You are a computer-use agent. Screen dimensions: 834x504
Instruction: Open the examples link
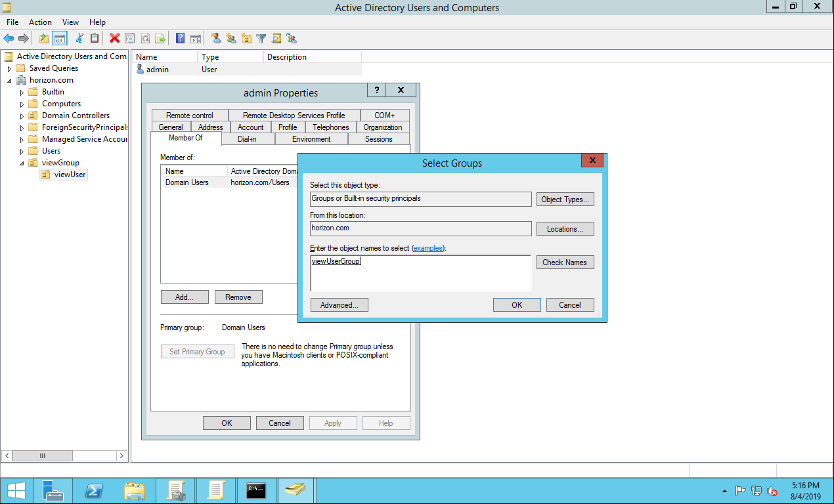(428, 248)
